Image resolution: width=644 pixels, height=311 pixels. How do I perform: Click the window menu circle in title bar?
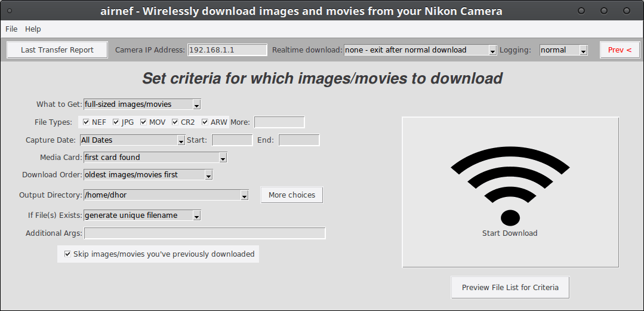10,11
